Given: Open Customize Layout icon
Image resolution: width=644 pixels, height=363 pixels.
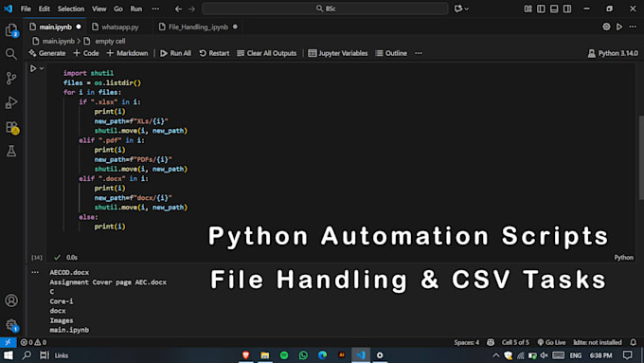Looking at the screenshot, I should 528,9.
